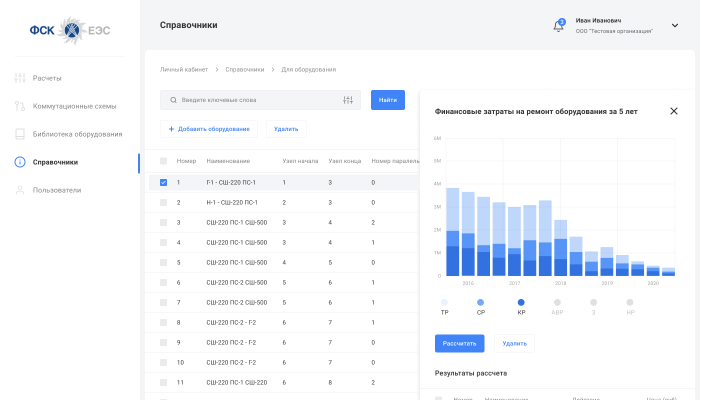Click Удалить button in chart panel

pyautogui.click(x=515, y=343)
